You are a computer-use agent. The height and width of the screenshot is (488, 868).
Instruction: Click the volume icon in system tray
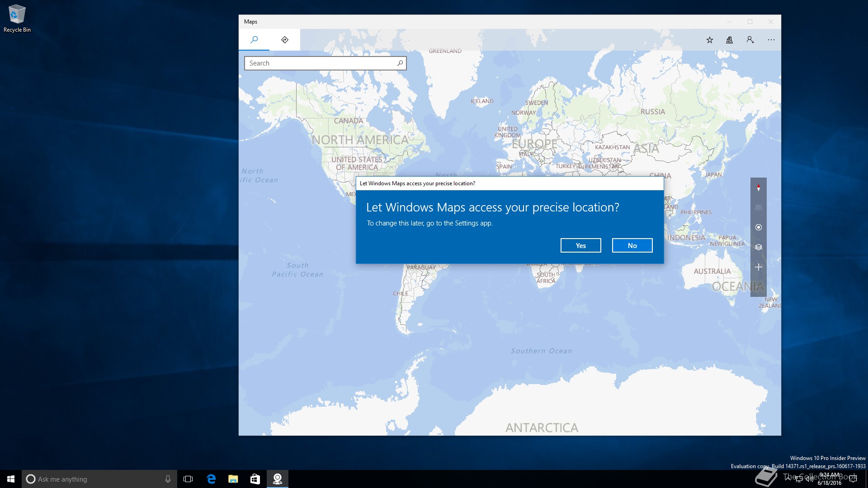809,479
